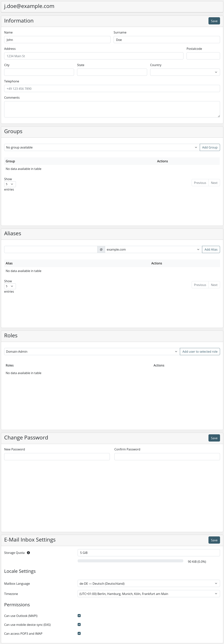Focus the New Password field
The height and width of the screenshot is (644, 224).
(x=57, y=456)
